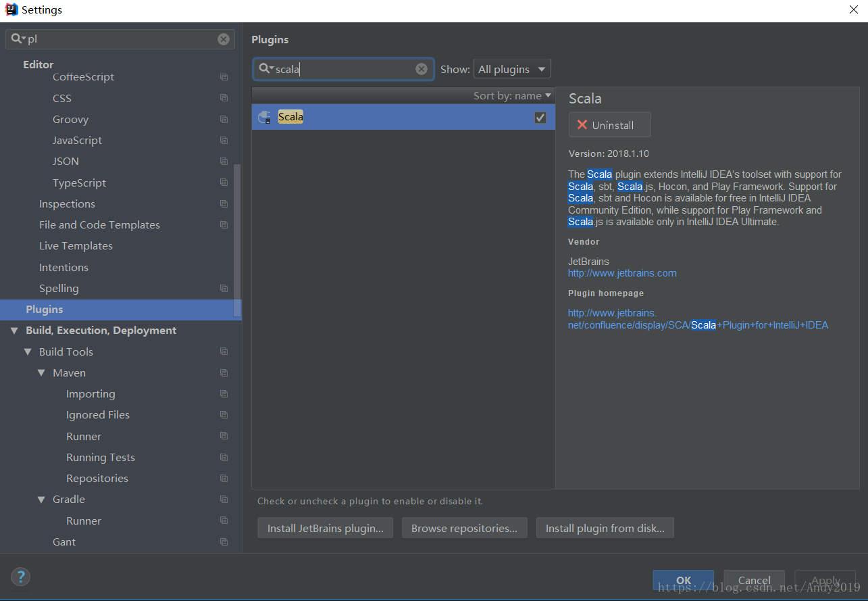Image resolution: width=868 pixels, height=601 pixels.
Task: Open the Spelling settings page
Action: 59,289
